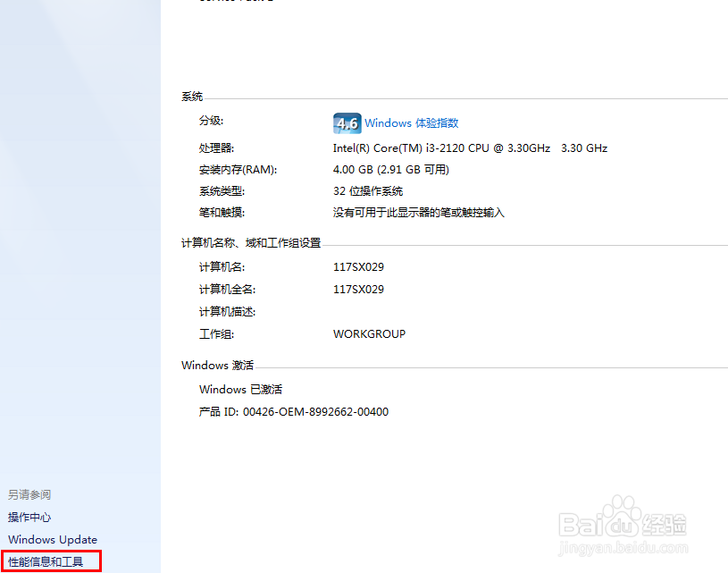Click the 4.6 Windows Experience Index badge
Screen dimensions: 728x573
[x=347, y=123]
